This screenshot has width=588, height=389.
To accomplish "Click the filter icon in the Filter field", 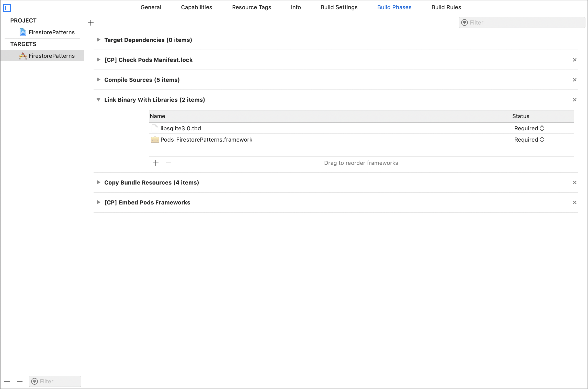I will (x=464, y=22).
